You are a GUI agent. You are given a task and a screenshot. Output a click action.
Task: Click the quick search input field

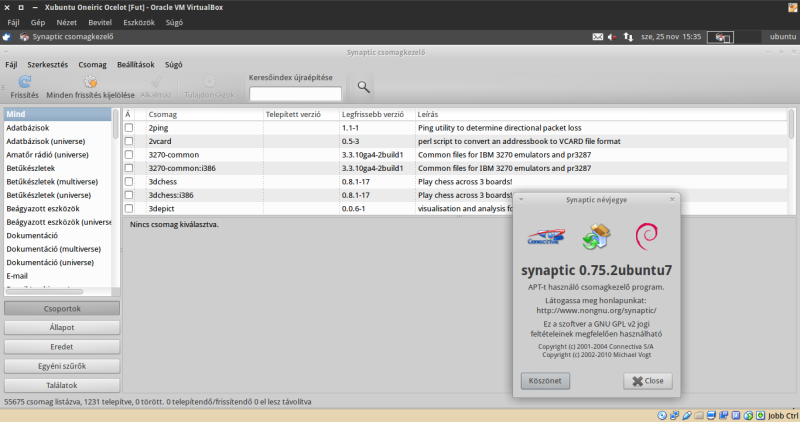point(295,94)
